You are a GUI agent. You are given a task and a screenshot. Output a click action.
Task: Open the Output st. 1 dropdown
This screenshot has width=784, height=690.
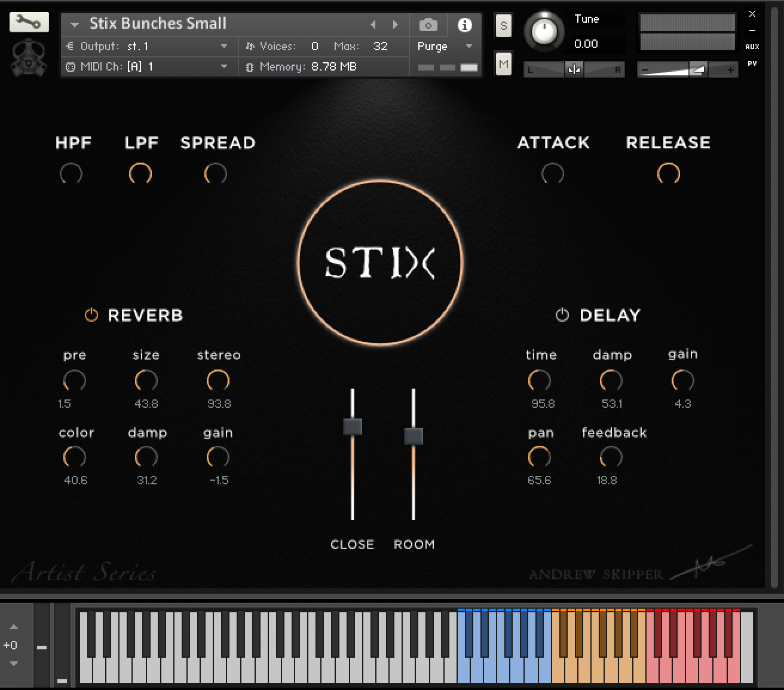pyautogui.click(x=148, y=46)
